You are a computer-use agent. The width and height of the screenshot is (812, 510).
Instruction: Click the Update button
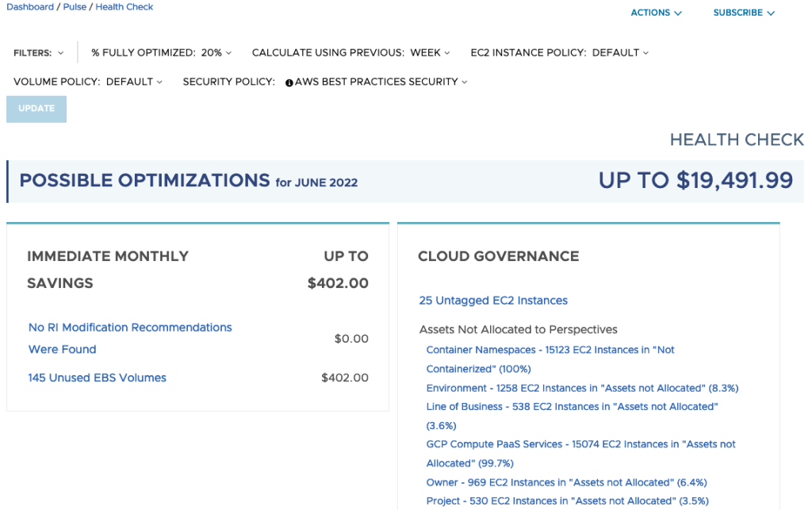36,109
